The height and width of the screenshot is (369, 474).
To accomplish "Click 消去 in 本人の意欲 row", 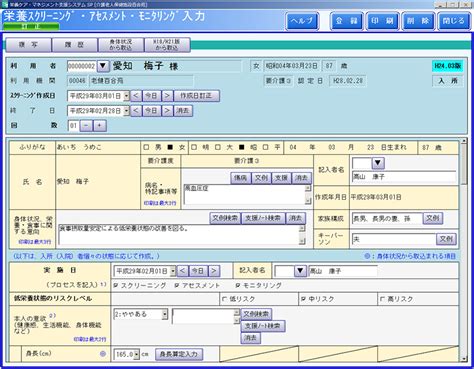I will (250, 338).
